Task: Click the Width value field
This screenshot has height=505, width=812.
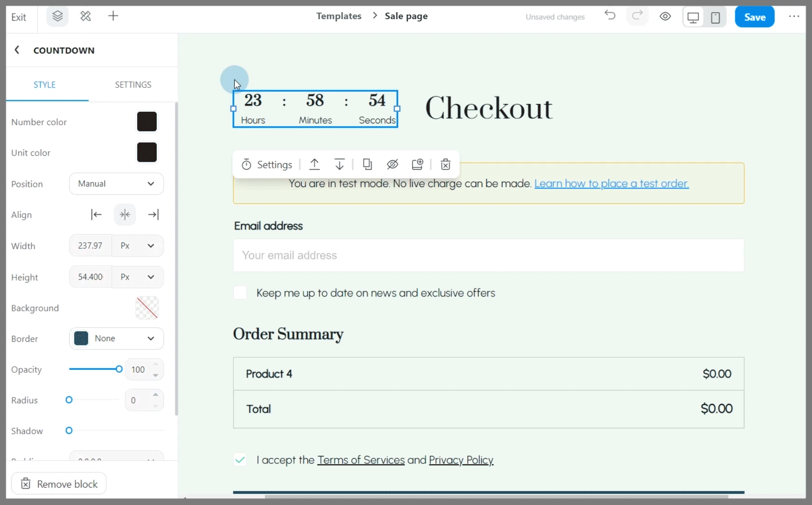Action: click(x=90, y=245)
